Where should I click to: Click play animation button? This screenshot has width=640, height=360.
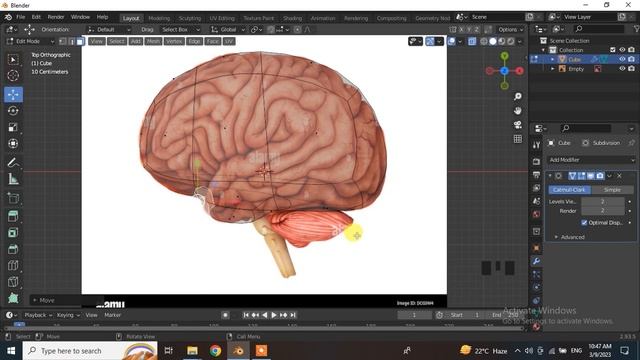(274, 315)
